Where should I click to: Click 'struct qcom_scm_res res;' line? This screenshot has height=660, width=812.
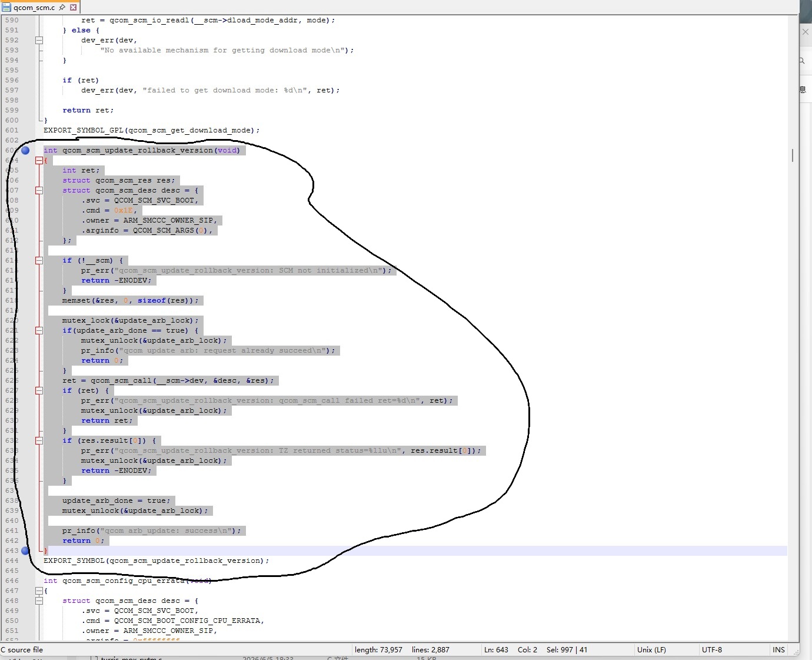point(118,180)
